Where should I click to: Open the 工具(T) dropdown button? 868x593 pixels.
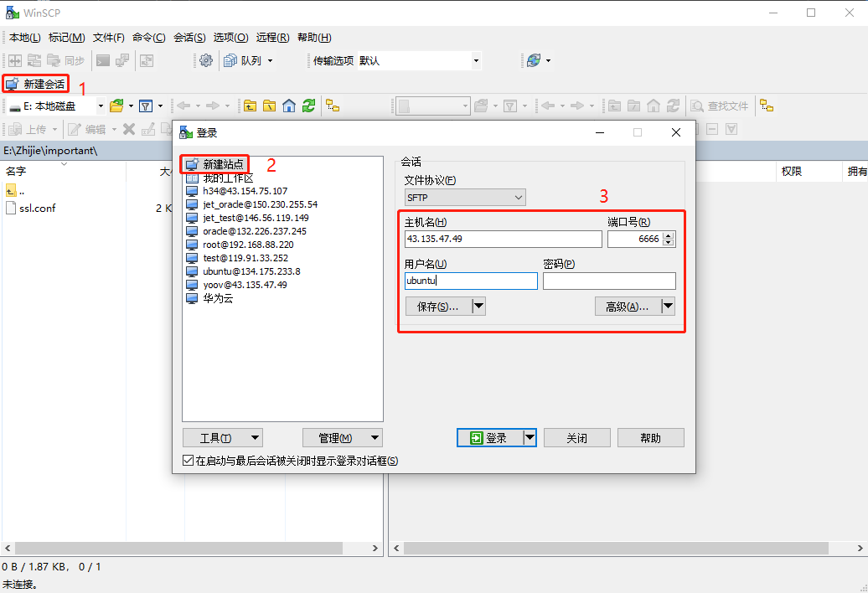coord(223,437)
